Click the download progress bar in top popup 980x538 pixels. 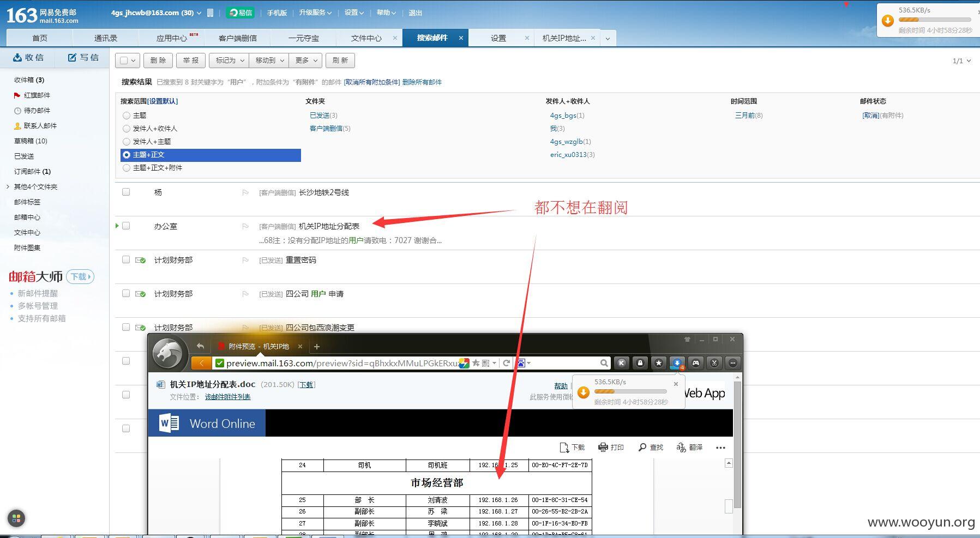tap(934, 20)
